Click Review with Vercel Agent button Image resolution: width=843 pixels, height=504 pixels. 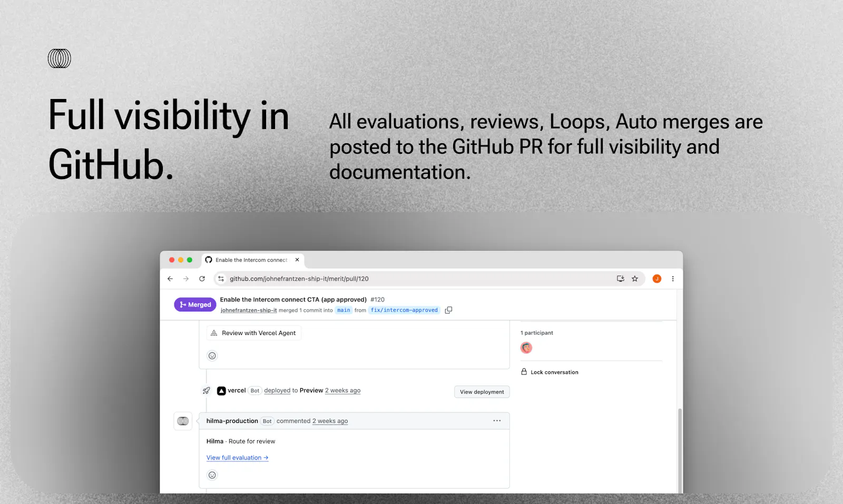coord(254,333)
